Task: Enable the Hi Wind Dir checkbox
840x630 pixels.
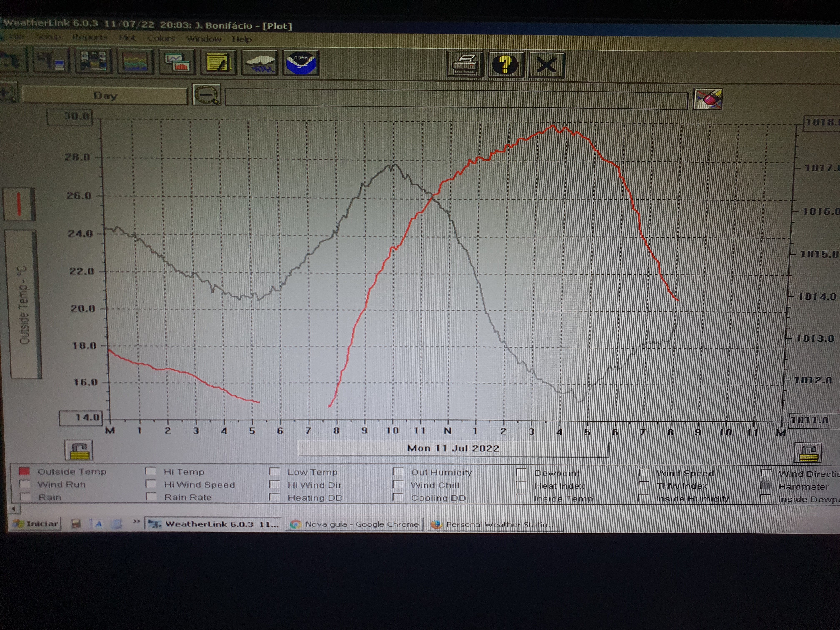Action: coord(274,485)
